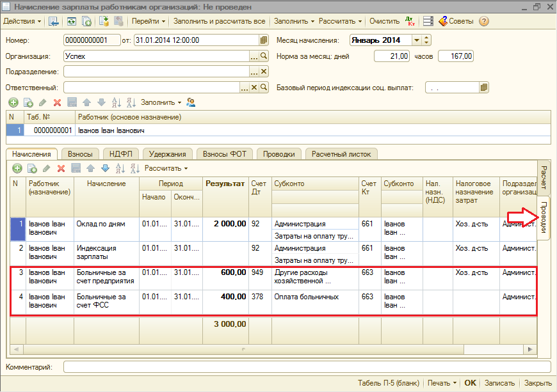Click the Организация ellipsis select button
557x392 pixels.
tap(254, 56)
